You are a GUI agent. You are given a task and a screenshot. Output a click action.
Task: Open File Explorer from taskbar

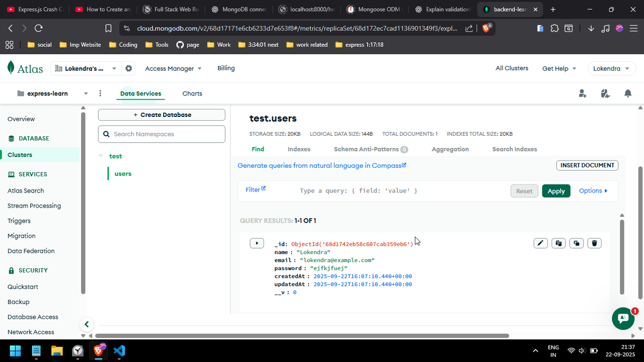(57, 351)
